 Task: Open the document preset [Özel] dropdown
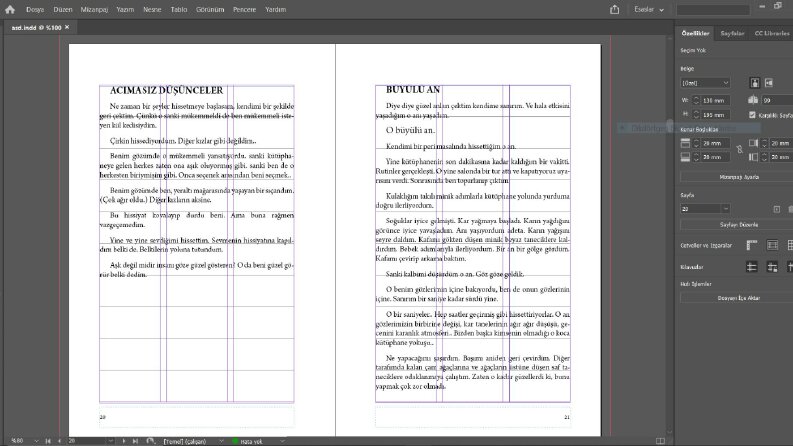coord(705,83)
